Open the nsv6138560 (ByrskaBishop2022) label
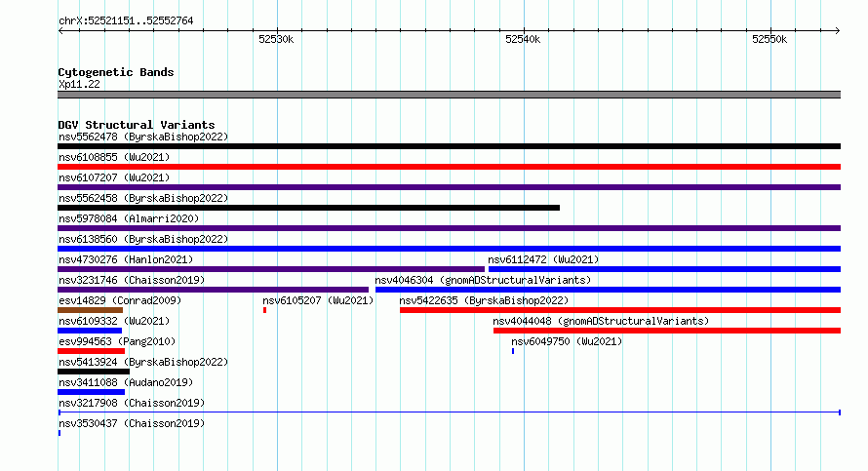This screenshot has height=471, width=868. pyautogui.click(x=143, y=239)
